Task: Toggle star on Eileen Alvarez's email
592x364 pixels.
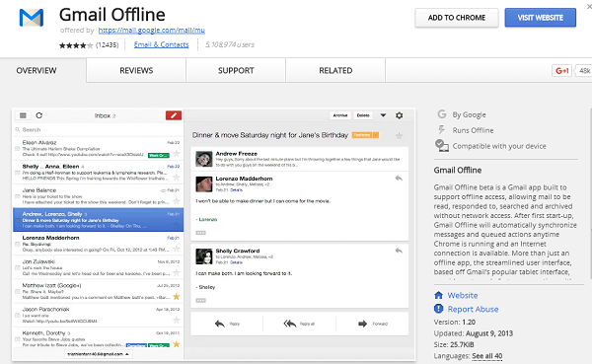Action: pyautogui.click(x=176, y=154)
